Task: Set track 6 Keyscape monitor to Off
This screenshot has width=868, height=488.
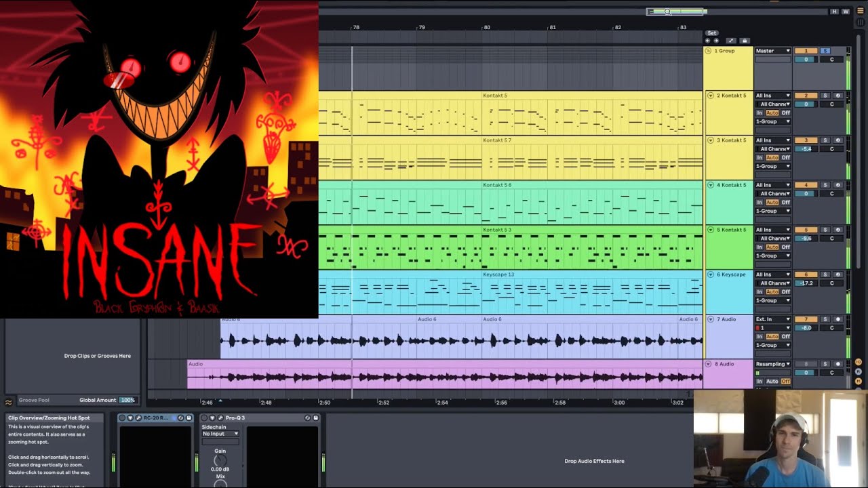Action: click(786, 291)
